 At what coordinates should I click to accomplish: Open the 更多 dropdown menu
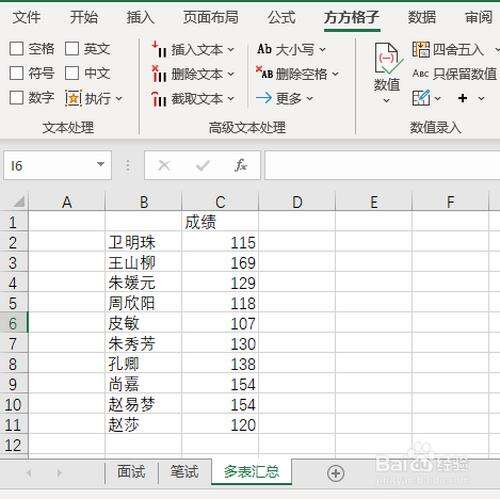tap(285, 98)
